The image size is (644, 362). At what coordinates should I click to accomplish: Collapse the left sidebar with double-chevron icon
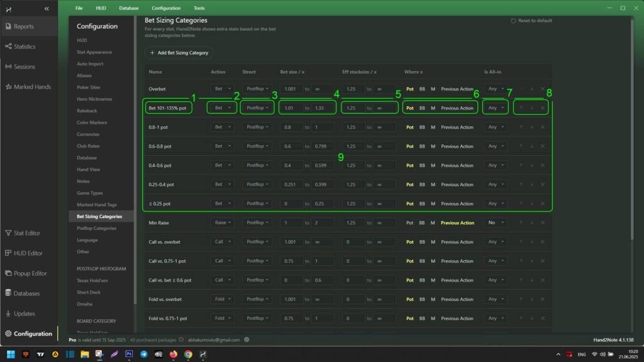(x=47, y=8)
